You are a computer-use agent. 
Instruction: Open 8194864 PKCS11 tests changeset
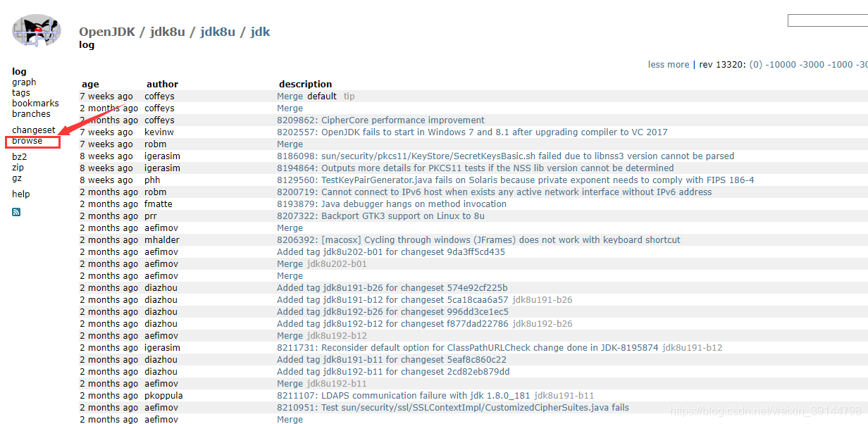[x=476, y=168]
